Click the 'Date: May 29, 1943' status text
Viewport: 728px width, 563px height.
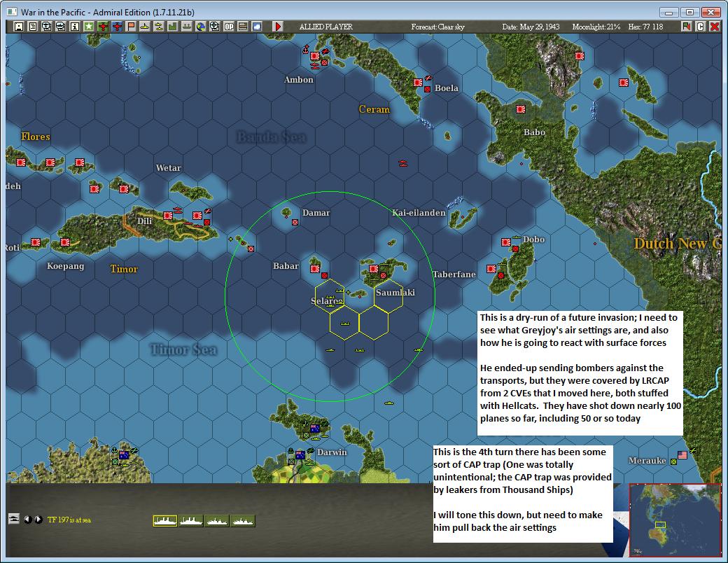click(531, 27)
